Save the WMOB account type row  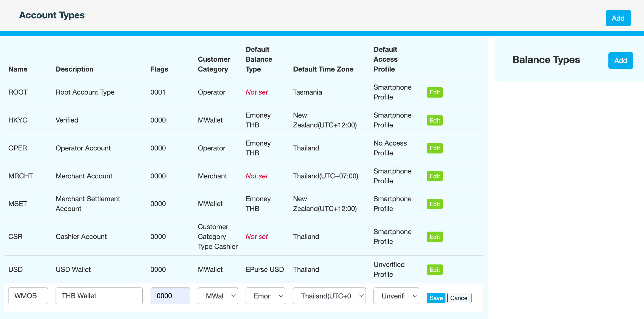click(436, 298)
